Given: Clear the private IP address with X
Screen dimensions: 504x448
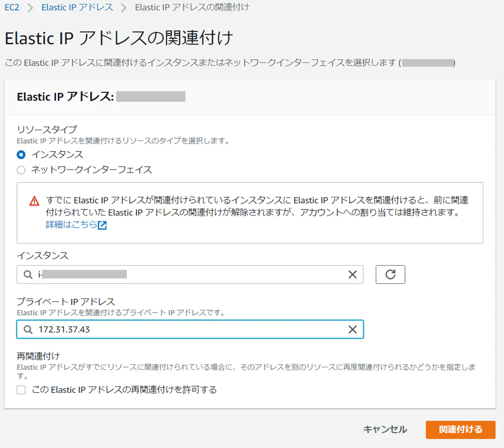Looking at the screenshot, I should [353, 329].
